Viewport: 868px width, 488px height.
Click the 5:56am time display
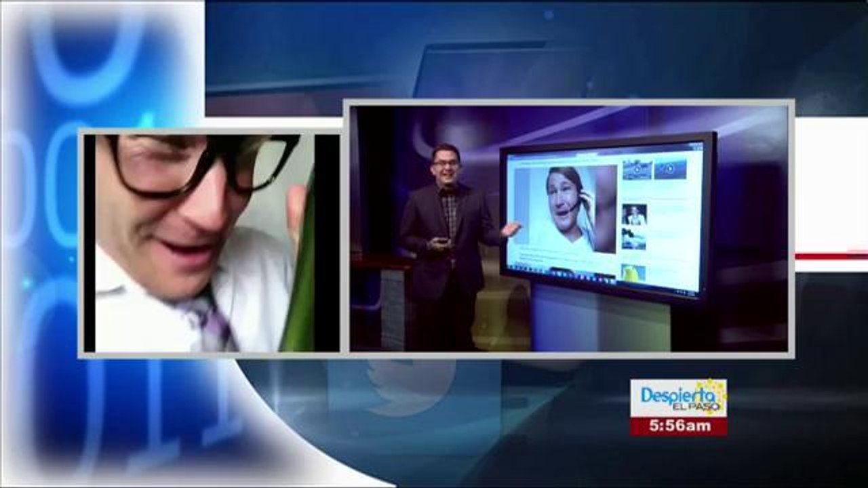(678, 426)
